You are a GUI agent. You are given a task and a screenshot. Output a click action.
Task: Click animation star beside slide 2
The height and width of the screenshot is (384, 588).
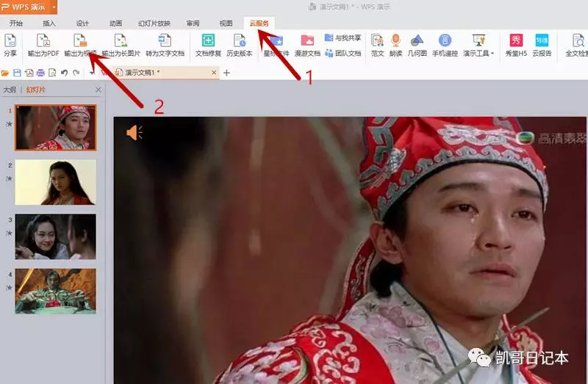(10, 178)
